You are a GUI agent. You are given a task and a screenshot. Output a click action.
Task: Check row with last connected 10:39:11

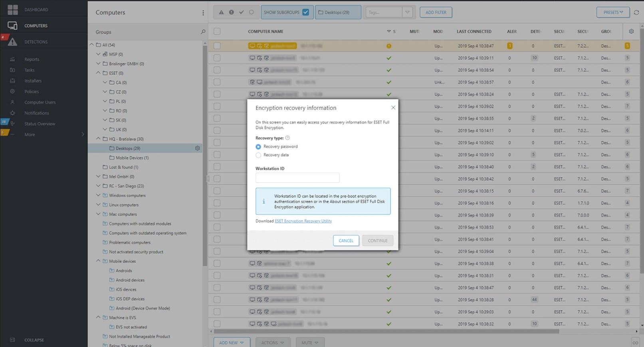pos(217,58)
